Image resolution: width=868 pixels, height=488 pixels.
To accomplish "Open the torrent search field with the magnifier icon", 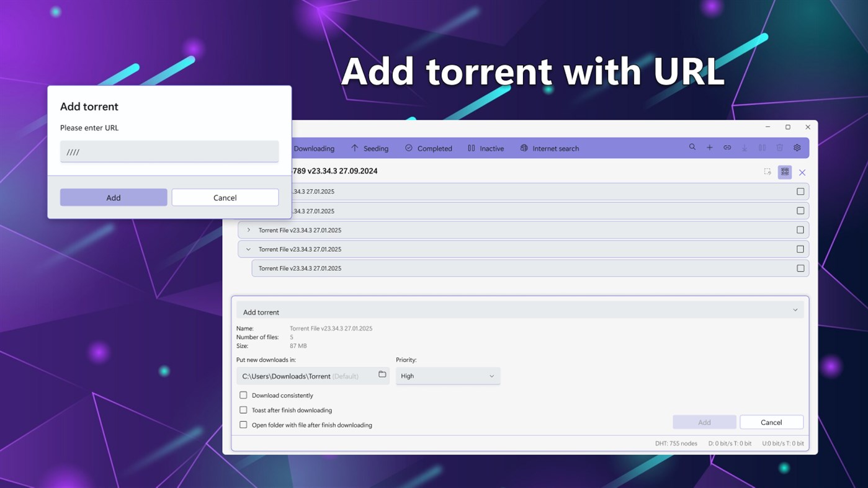I will click(x=692, y=148).
